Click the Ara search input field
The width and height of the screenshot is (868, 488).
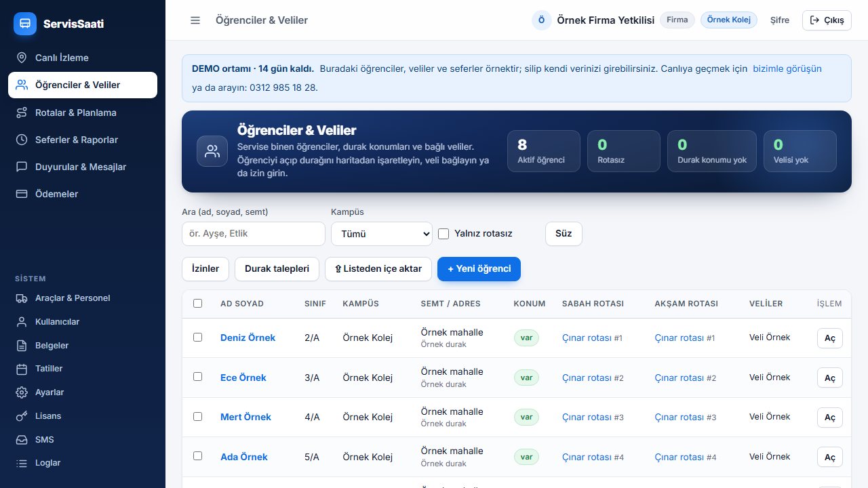coord(254,234)
